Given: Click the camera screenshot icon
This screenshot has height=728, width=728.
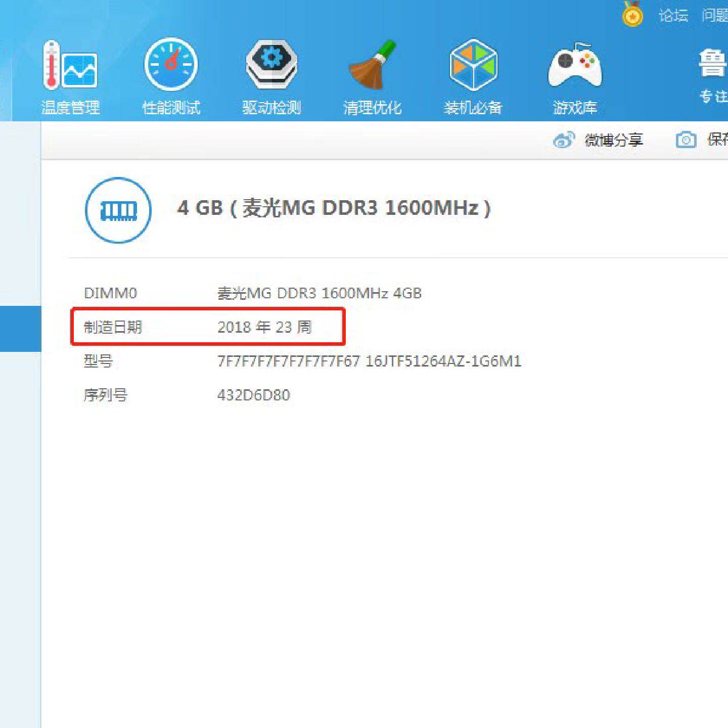Looking at the screenshot, I should [x=686, y=140].
